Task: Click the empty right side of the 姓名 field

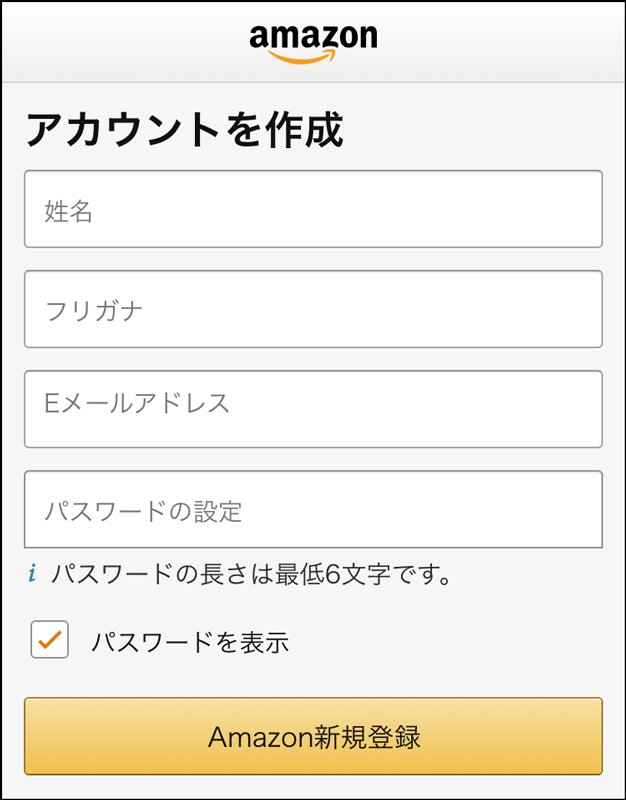Action: point(500,209)
